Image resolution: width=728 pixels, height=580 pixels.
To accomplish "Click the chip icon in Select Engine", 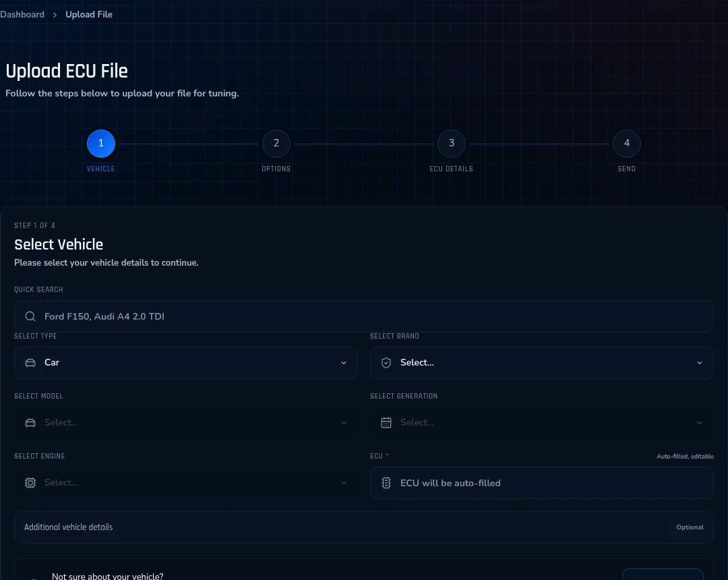I will click(x=30, y=483).
